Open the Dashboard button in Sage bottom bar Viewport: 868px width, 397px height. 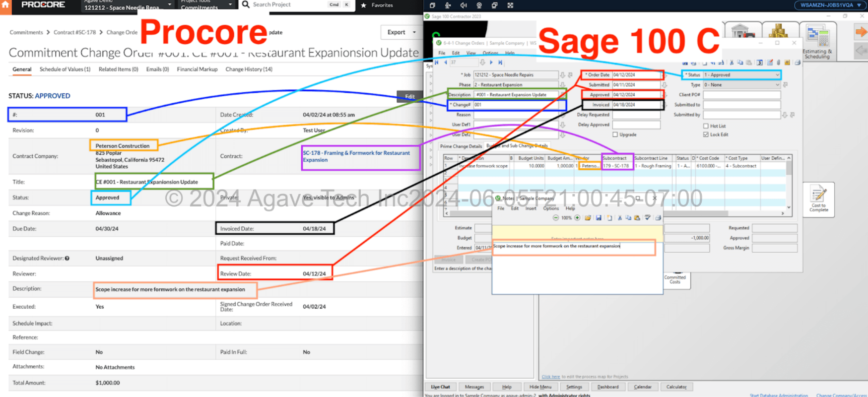point(608,387)
